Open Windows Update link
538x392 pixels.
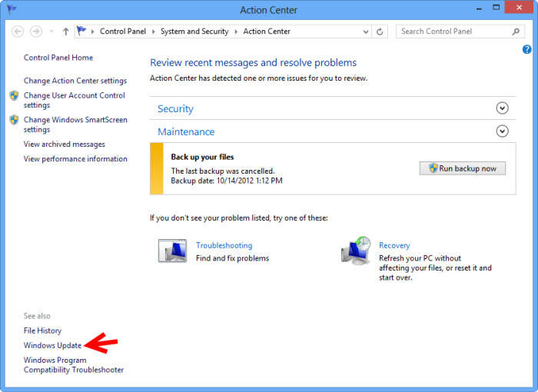pos(52,345)
